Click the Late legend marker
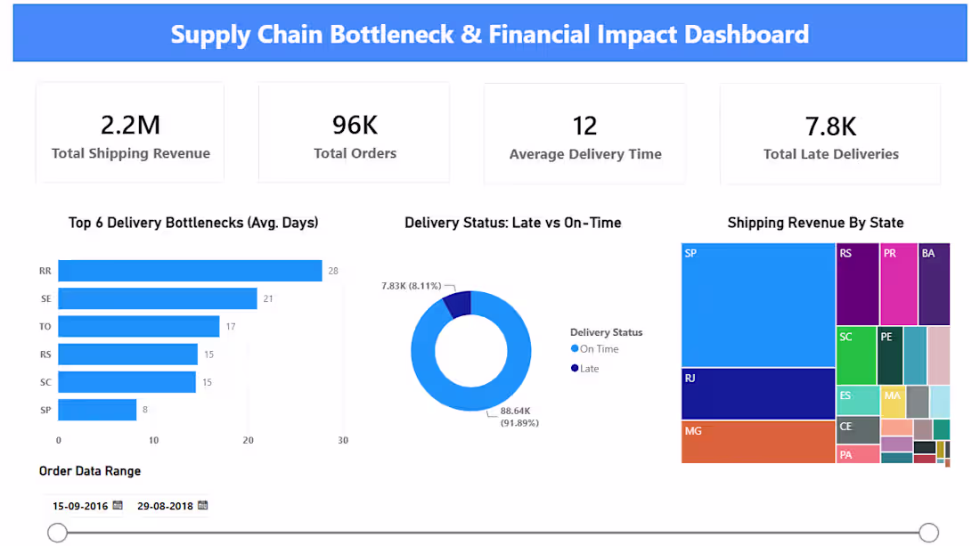The image size is (980, 546). (575, 368)
